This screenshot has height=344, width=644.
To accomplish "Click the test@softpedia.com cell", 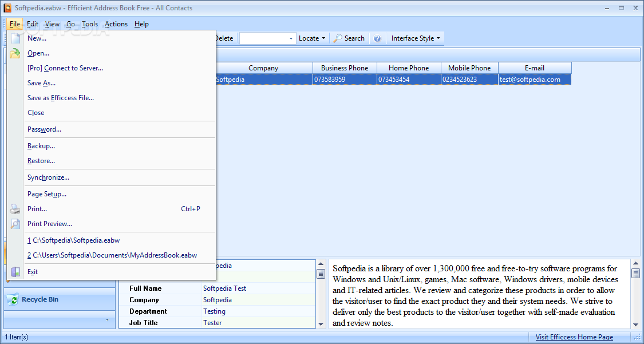I will tap(534, 79).
